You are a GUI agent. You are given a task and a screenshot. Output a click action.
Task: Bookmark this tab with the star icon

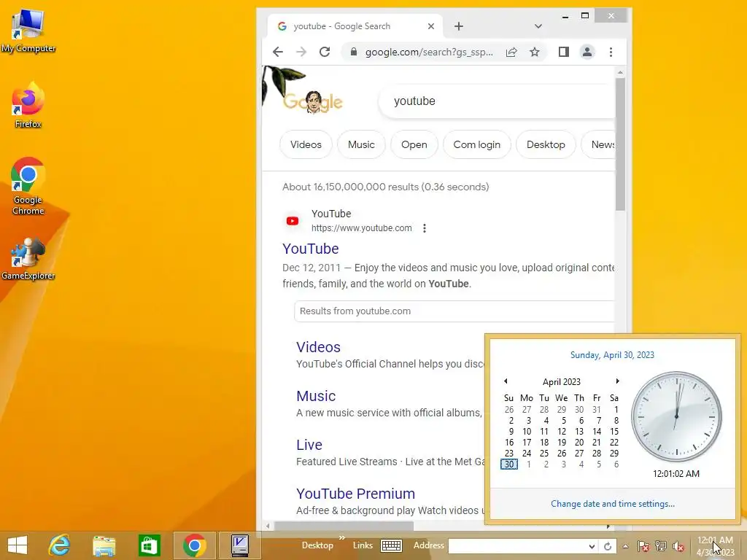click(535, 52)
